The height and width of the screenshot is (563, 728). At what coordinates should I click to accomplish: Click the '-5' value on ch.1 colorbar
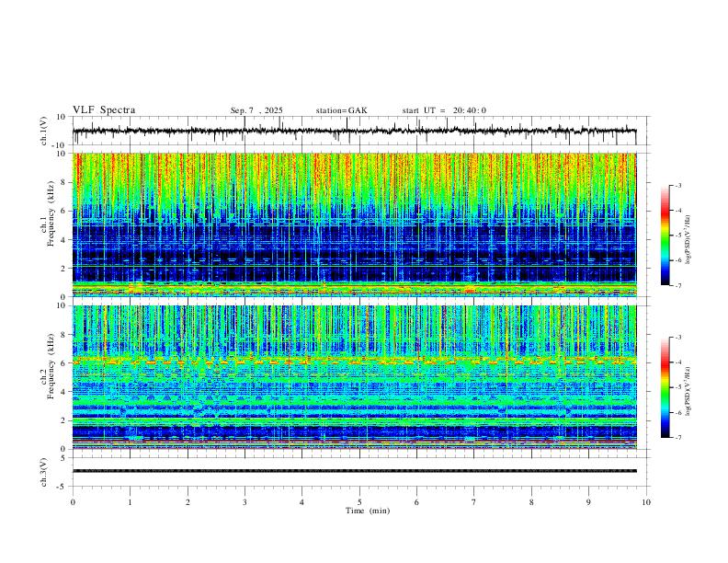coord(677,236)
